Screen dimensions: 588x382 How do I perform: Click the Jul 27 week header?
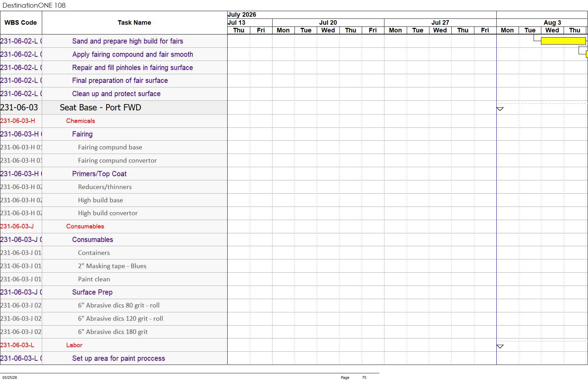(x=440, y=23)
